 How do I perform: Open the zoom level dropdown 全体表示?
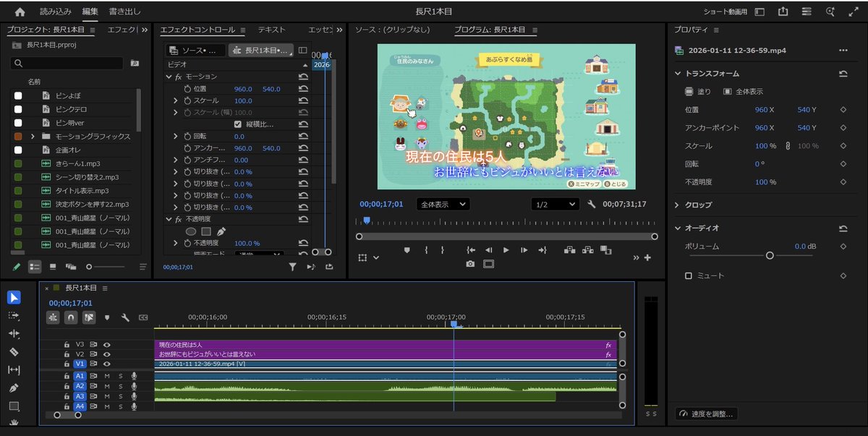pos(443,205)
